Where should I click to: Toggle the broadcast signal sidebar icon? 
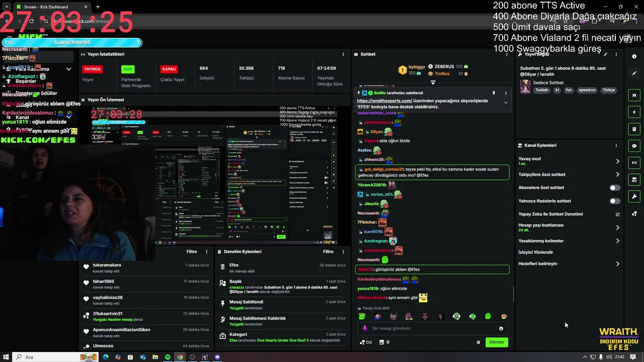pyautogui.click(x=634, y=162)
